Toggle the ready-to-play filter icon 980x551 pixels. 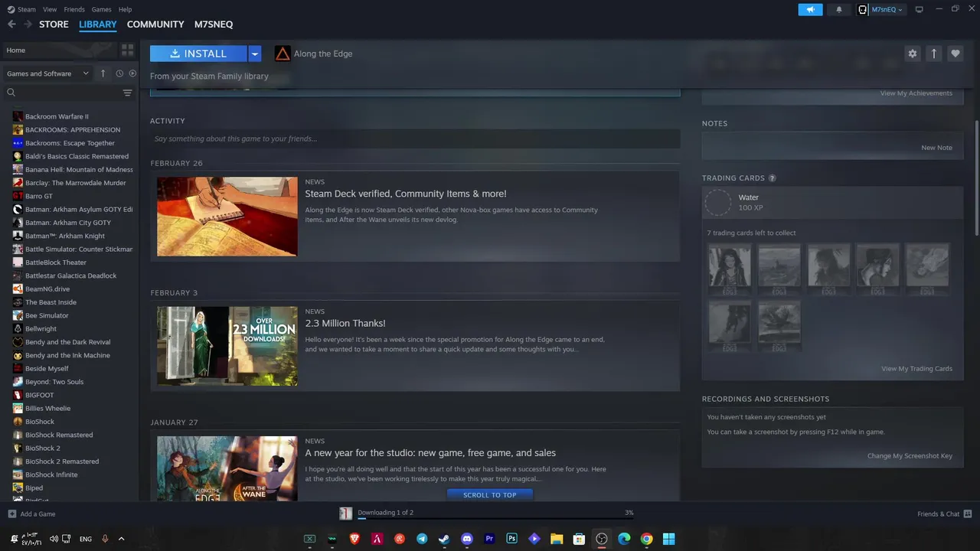click(x=132, y=73)
